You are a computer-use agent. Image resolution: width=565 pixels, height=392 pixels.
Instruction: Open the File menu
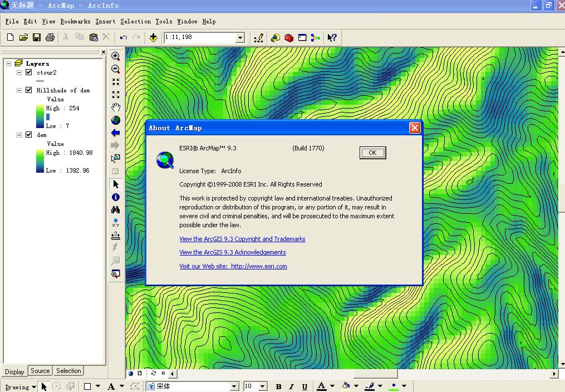[12, 21]
